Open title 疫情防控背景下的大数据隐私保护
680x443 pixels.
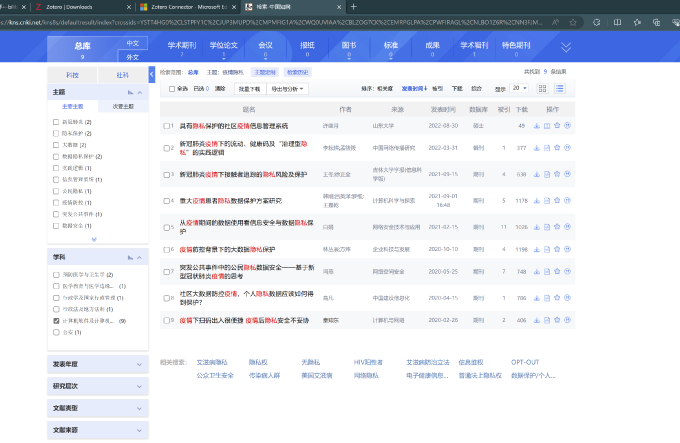(227, 249)
